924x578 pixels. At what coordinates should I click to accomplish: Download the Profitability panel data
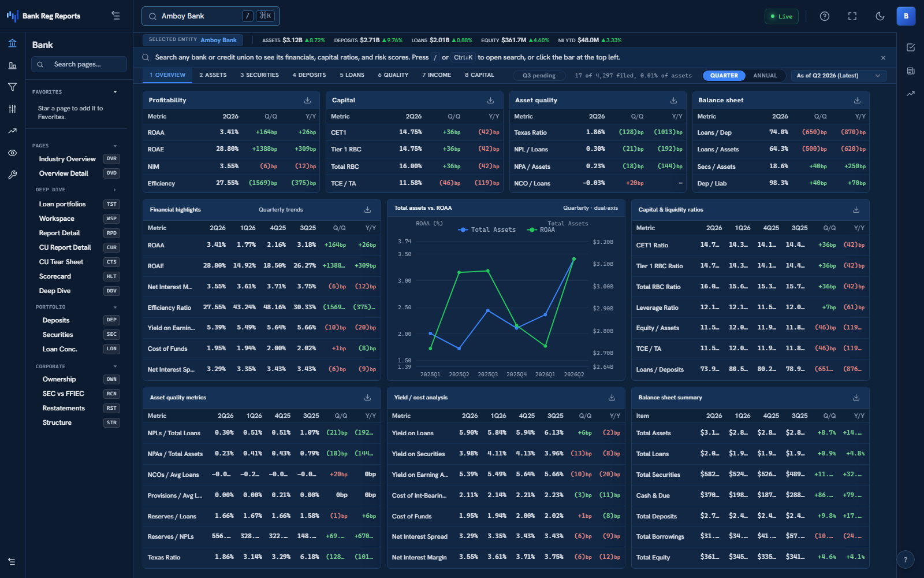[x=308, y=100]
